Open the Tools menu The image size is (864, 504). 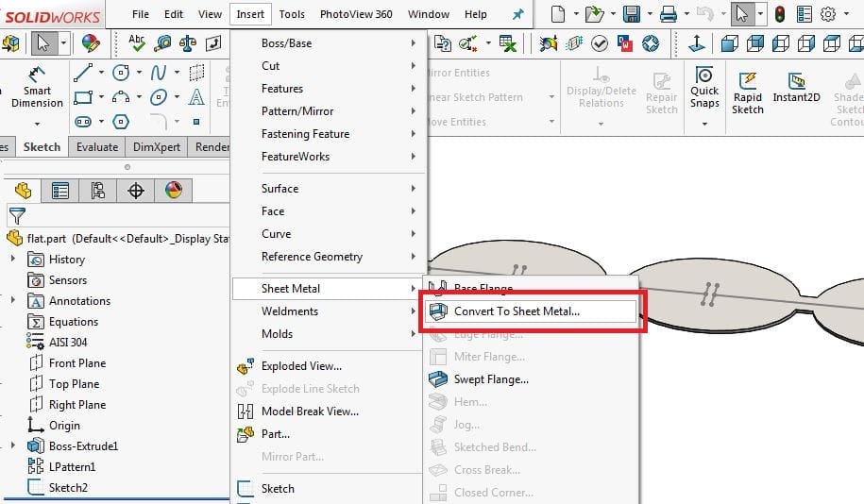click(x=292, y=14)
